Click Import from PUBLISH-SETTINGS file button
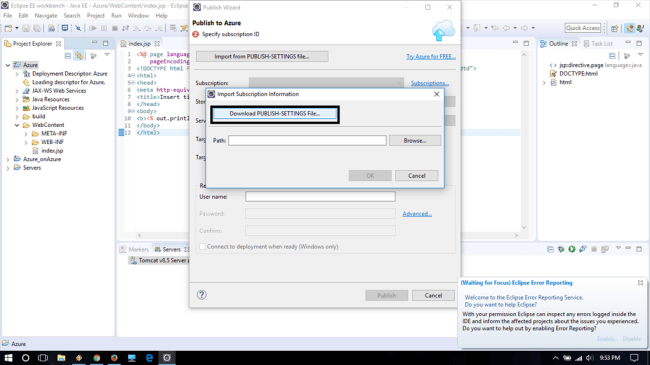 point(262,56)
